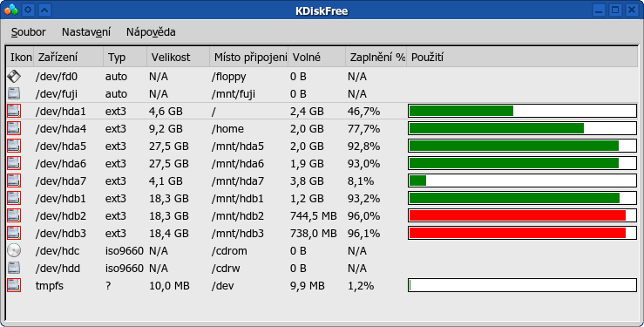Select the /mnt/hda5 mount point row
The width and height of the screenshot is (644, 327).
[x=322, y=146]
